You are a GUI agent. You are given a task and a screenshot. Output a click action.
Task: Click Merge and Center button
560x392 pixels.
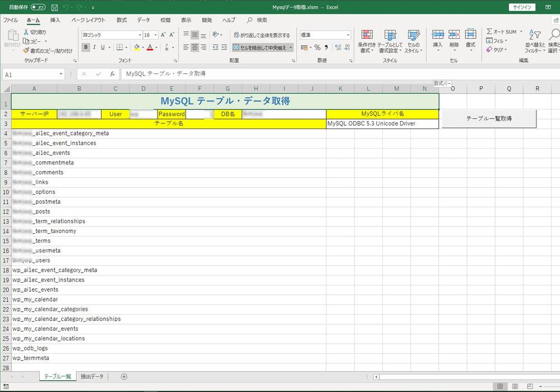pos(260,48)
